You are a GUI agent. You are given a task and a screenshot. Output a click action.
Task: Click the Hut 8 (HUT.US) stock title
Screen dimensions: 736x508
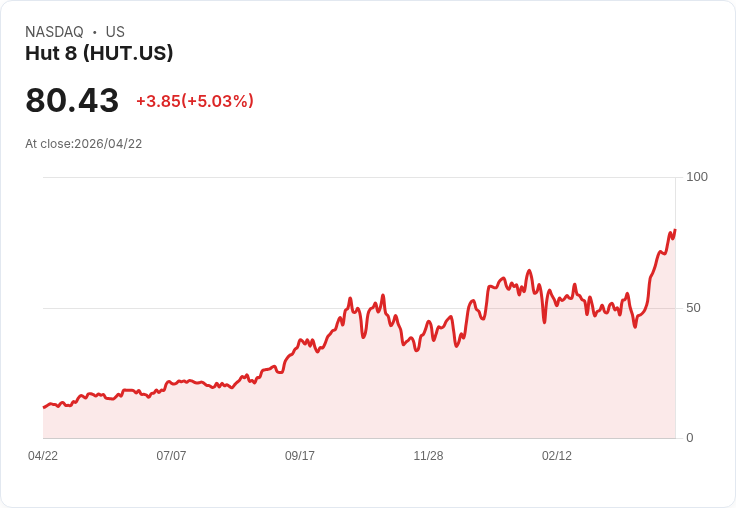coord(99,53)
